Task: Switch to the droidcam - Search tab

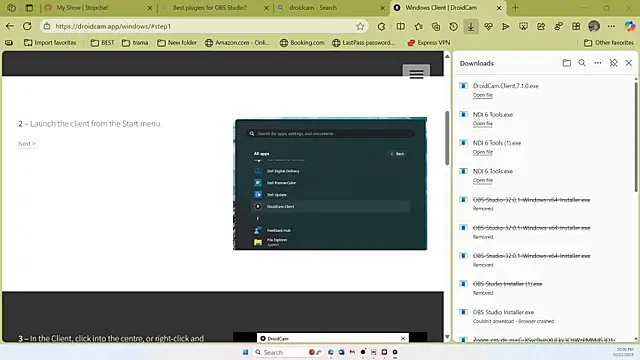Action: click(x=331, y=8)
